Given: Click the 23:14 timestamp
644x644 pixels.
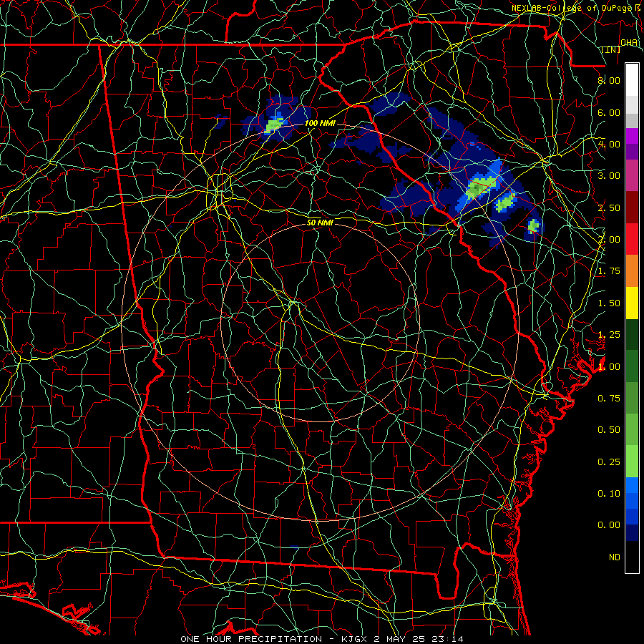Looking at the screenshot, I should click(x=448, y=639).
